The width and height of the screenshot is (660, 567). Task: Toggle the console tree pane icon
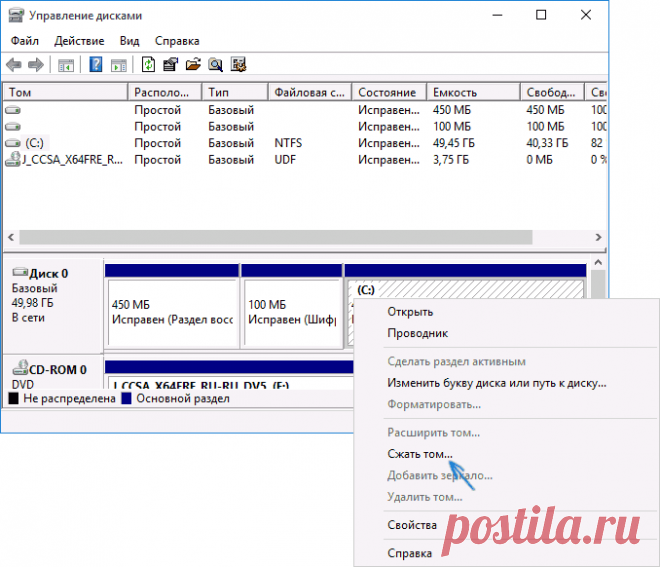pyautogui.click(x=66, y=65)
